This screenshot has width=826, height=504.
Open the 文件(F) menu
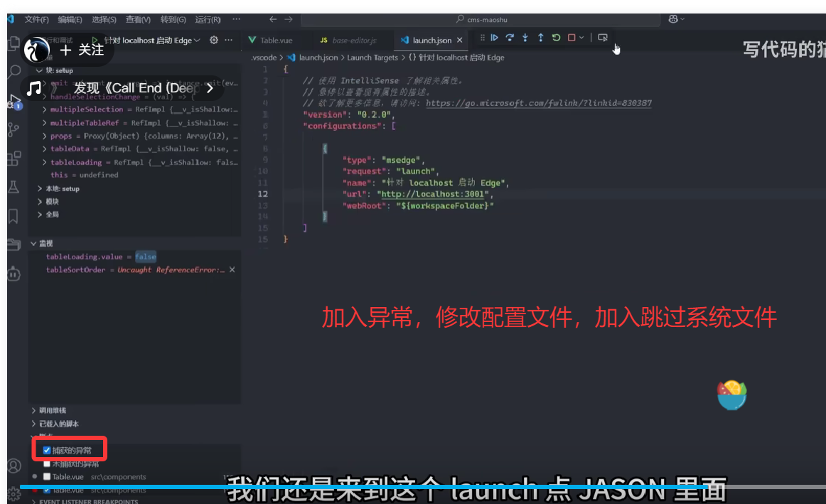tap(36, 19)
